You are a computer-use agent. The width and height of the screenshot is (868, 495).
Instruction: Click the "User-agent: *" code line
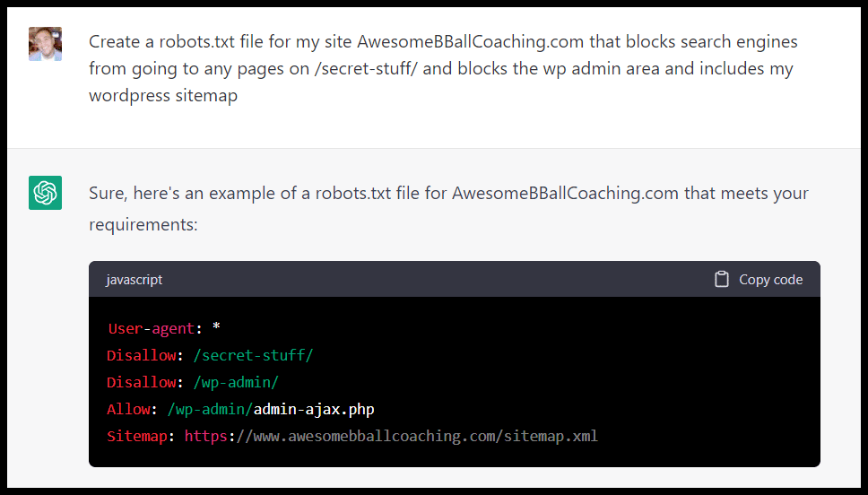[x=164, y=328]
